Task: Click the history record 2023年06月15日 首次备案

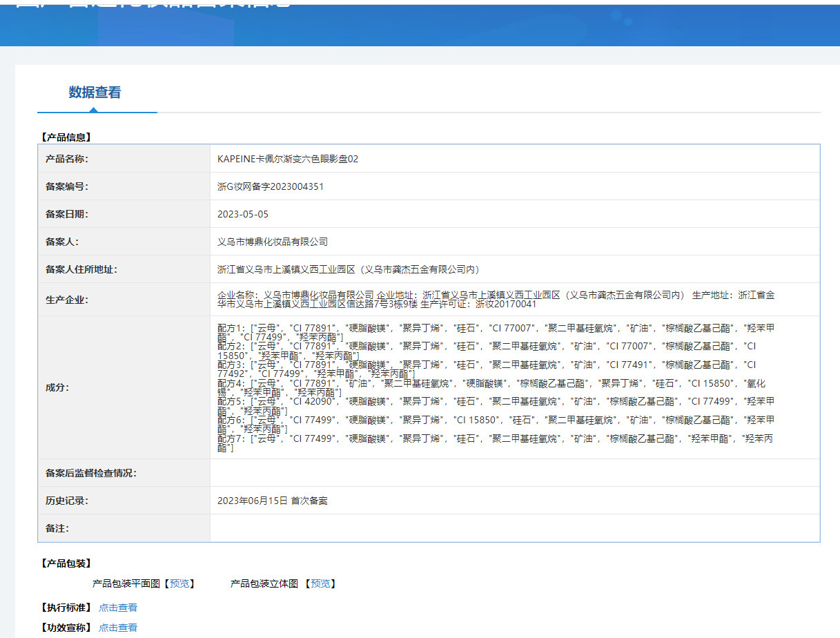Action: click(x=273, y=501)
